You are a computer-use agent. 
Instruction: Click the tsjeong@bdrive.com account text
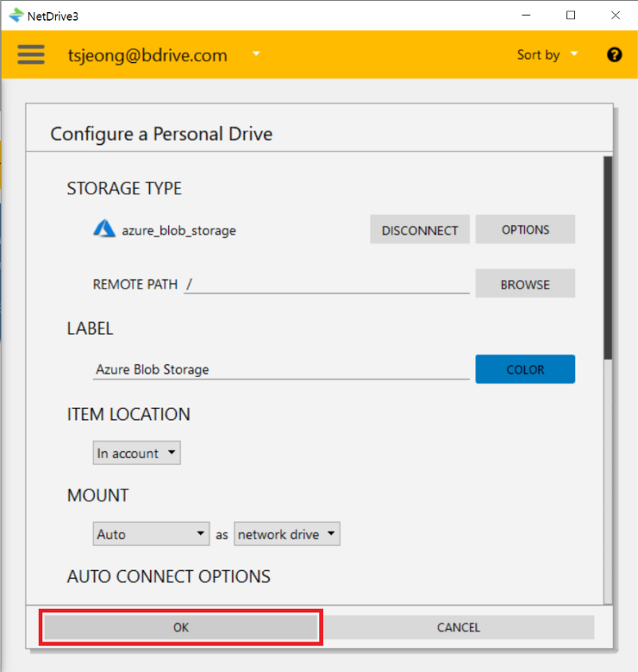(147, 55)
